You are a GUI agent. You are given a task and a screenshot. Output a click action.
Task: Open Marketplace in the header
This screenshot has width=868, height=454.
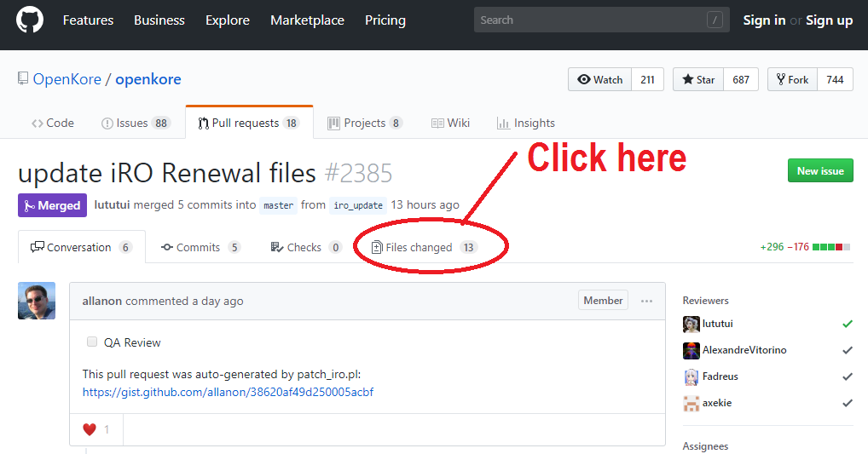307,20
